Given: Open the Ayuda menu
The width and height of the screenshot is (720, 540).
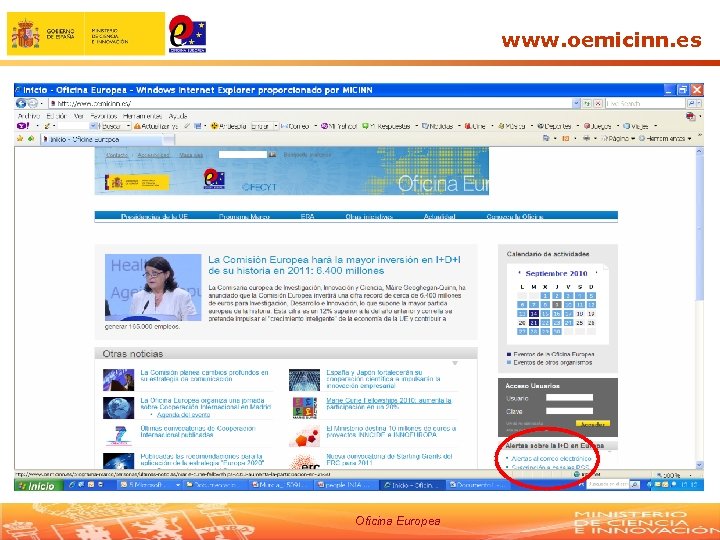Looking at the screenshot, I should click(178, 116).
